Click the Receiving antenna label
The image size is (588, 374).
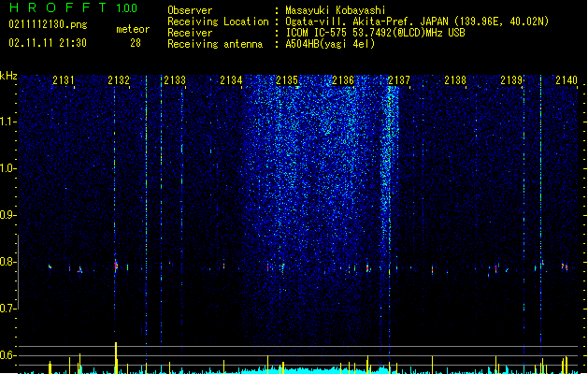215,44
